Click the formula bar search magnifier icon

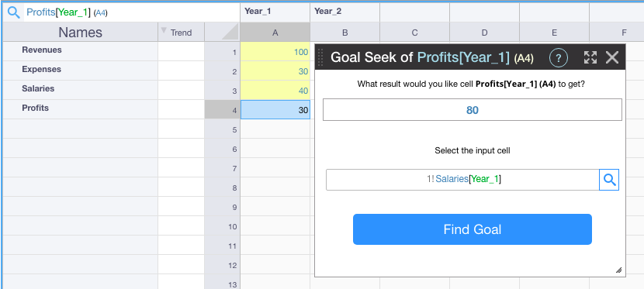13,12
